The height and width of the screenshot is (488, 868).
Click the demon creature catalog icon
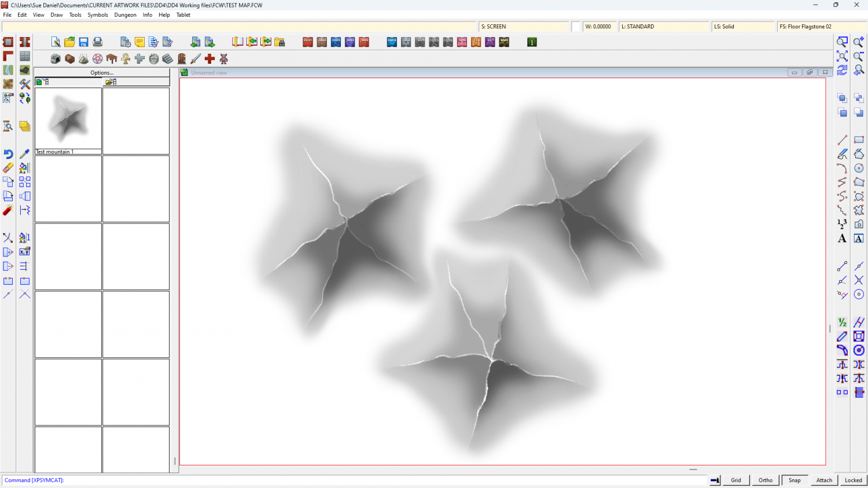224,59
